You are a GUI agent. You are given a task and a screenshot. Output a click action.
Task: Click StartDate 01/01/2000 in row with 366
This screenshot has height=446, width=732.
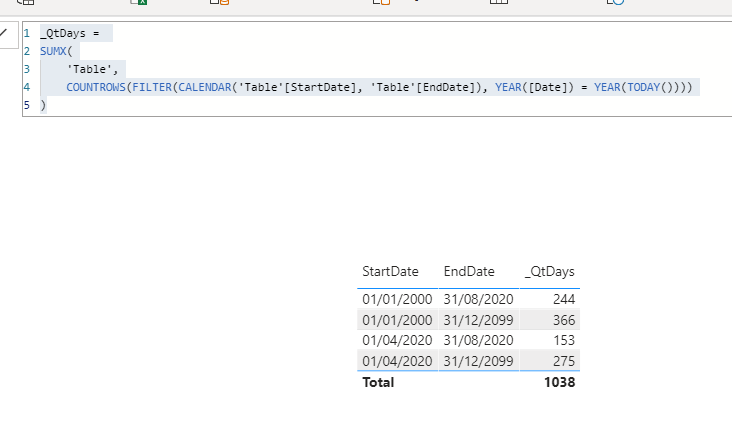[397, 320]
